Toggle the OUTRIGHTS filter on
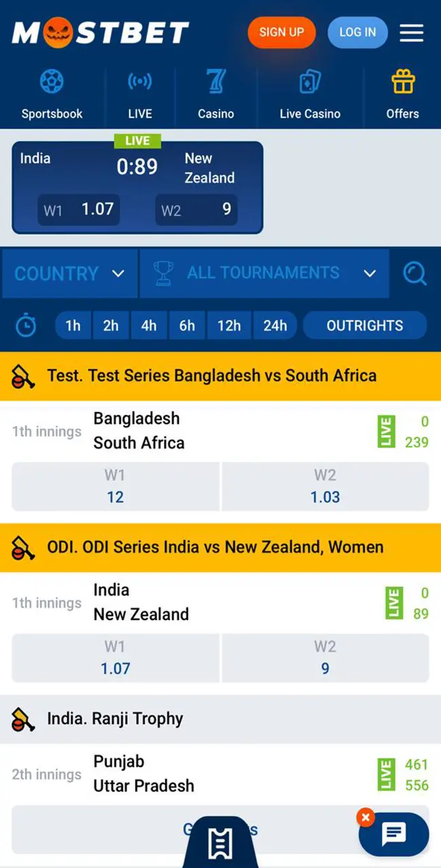This screenshot has height=868, width=441. coord(365,325)
